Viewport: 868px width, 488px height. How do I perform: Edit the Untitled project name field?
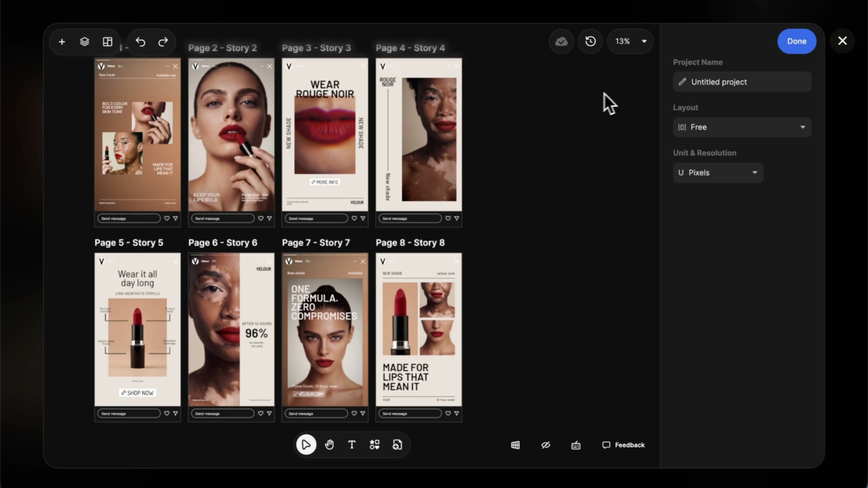(x=742, y=82)
